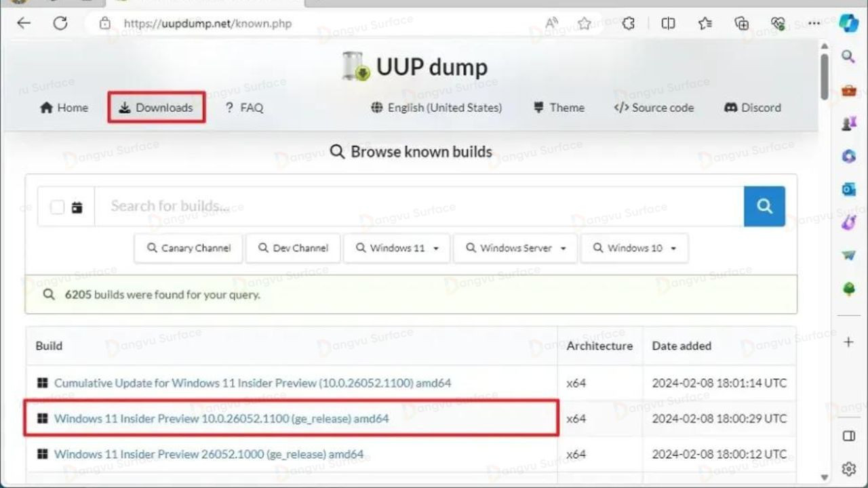Open the Downloads section of UUP dump
868x488 pixels.
click(156, 107)
